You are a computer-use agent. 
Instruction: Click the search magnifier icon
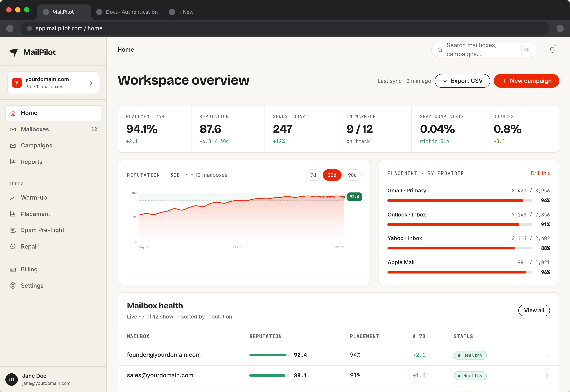(440, 50)
